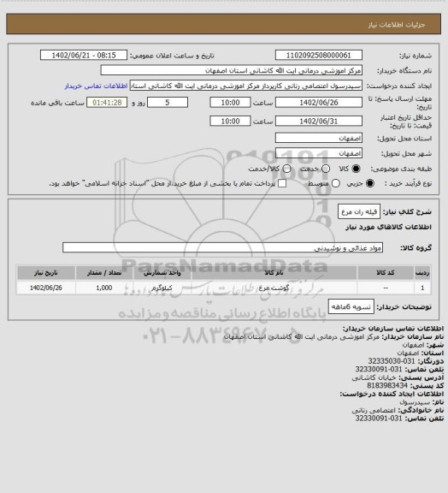Image resolution: width=448 pixels, height=493 pixels.
Task: Click the row number 1 cell
Action: pyautogui.click(x=422, y=288)
